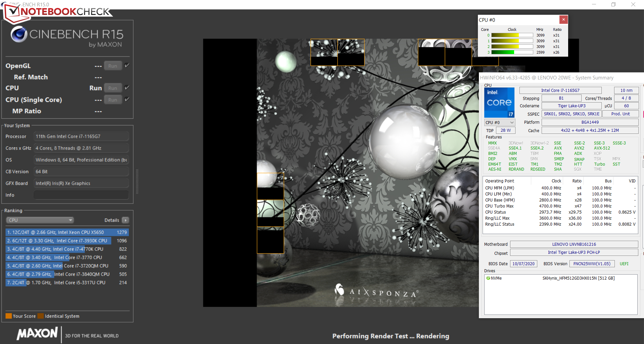Click the AIXSPONZA logo in the render

377,291
